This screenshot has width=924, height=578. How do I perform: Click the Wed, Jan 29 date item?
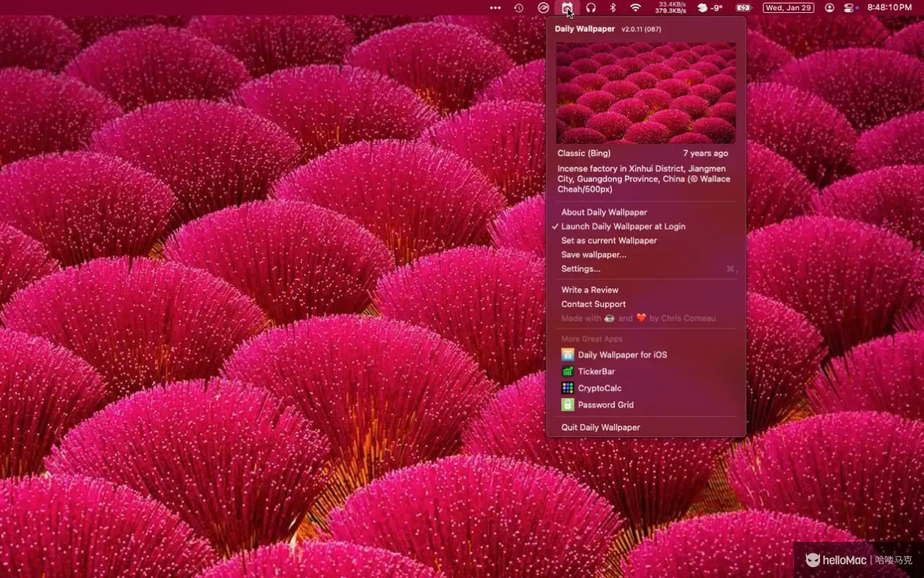point(788,8)
